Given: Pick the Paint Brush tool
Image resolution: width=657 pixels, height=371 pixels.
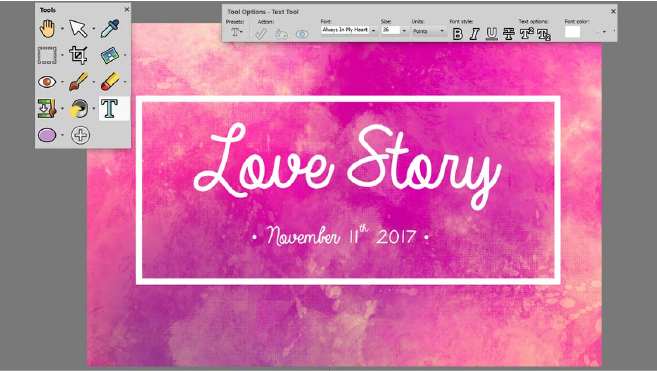Looking at the screenshot, I should tap(78, 81).
